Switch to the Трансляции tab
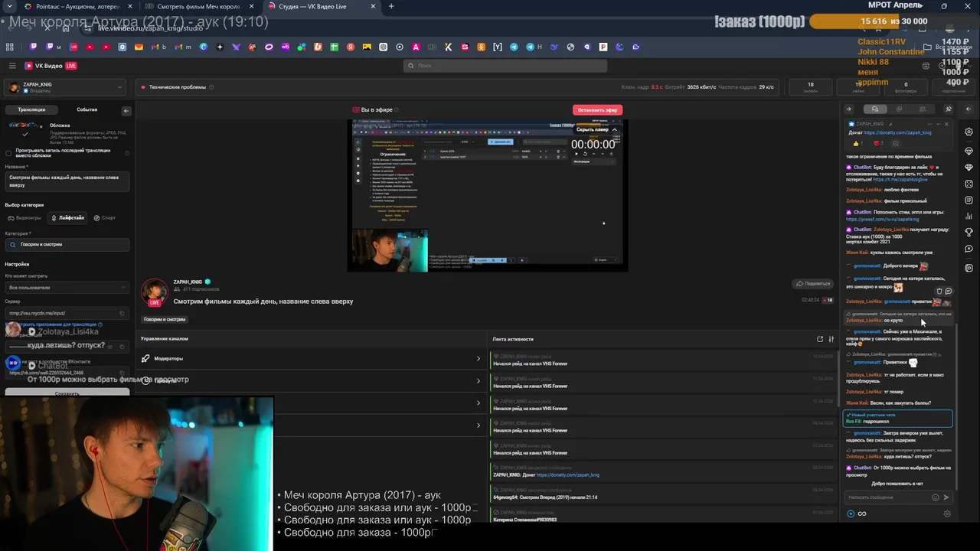The width and height of the screenshot is (980, 551). pos(32,109)
